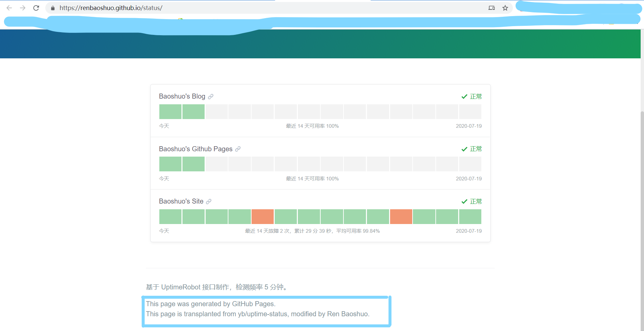
Task: Click 正常 status text for Baoshuo's Blog
Action: pos(476,97)
